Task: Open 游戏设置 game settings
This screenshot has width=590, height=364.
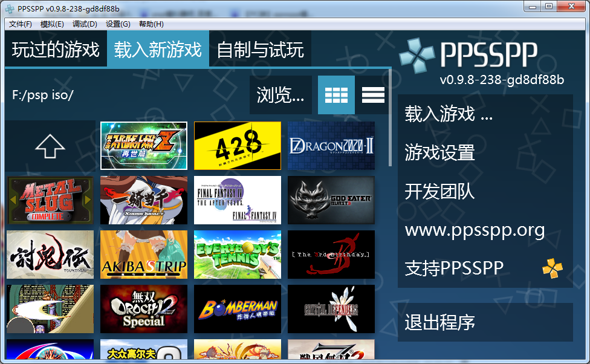Action: [485, 152]
